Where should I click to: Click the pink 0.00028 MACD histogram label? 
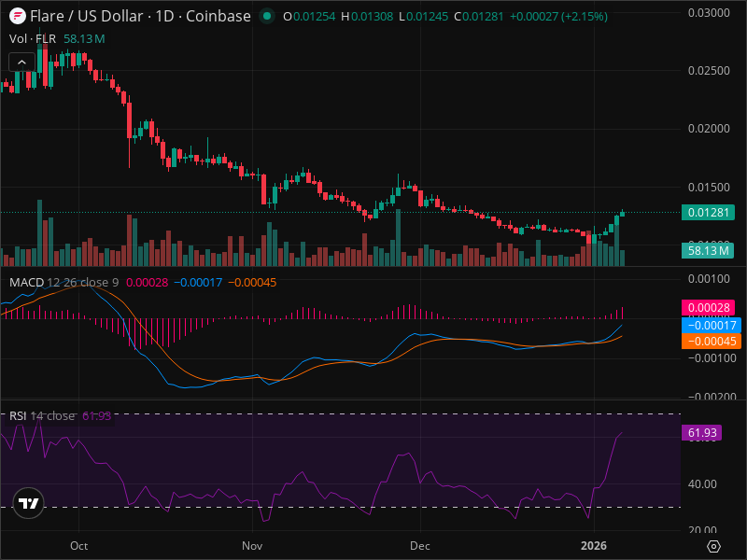click(708, 308)
